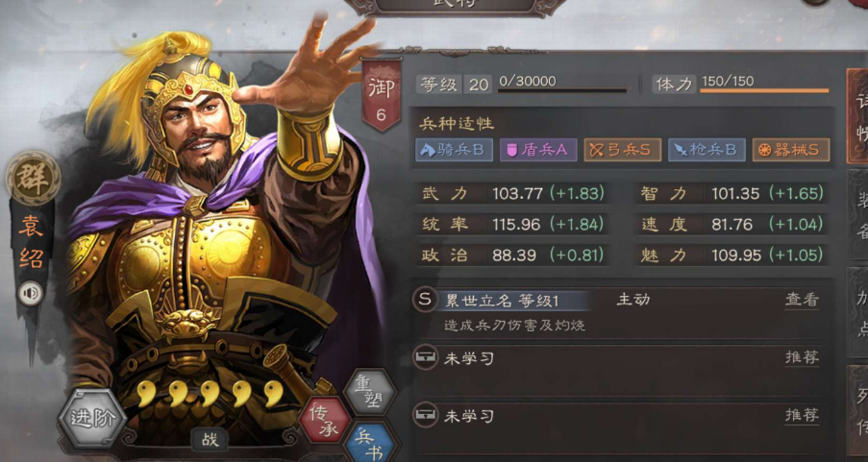Image resolution: width=868 pixels, height=462 pixels.
Task: Select the 骑兵B troop type badge
Action: coord(454,150)
